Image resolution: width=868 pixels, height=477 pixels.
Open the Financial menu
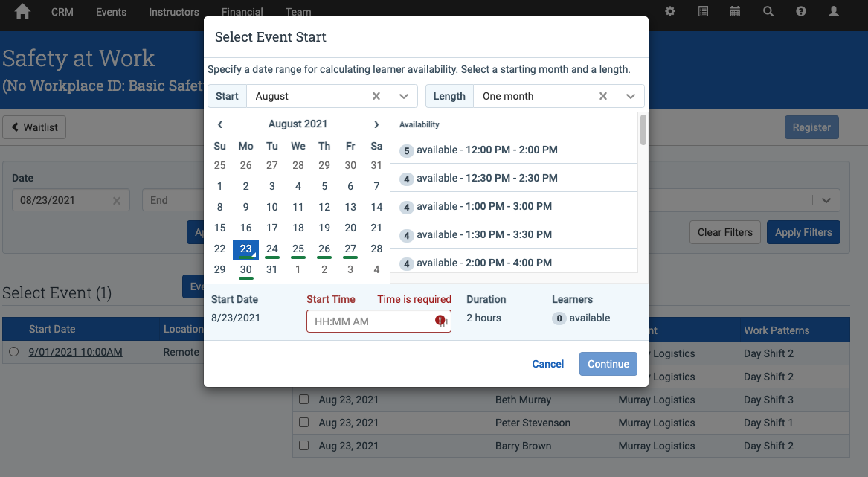pyautogui.click(x=242, y=12)
